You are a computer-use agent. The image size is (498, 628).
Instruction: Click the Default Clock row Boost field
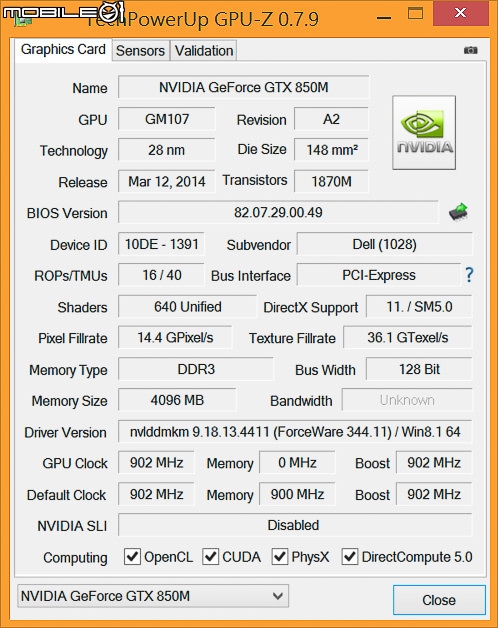coord(434,494)
